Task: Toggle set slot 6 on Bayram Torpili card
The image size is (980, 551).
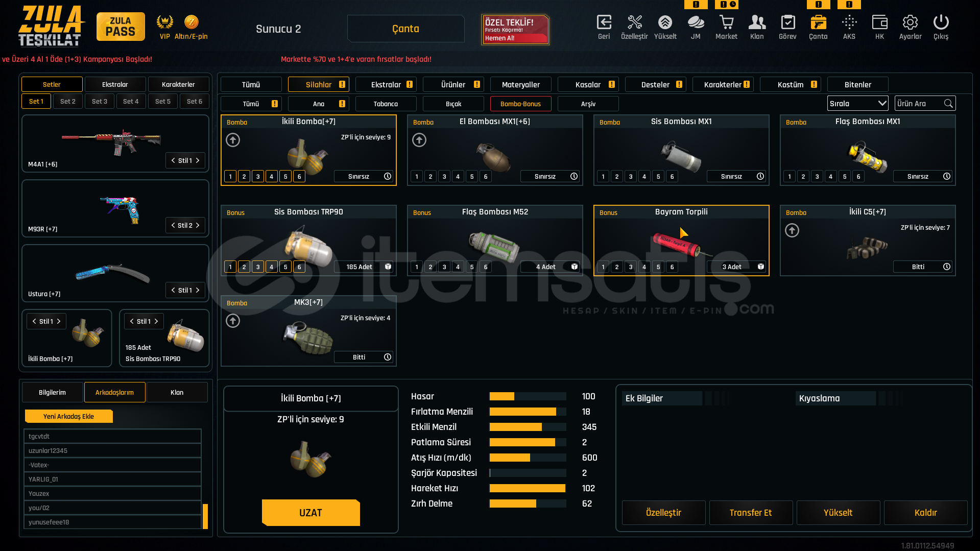Action: point(672,267)
